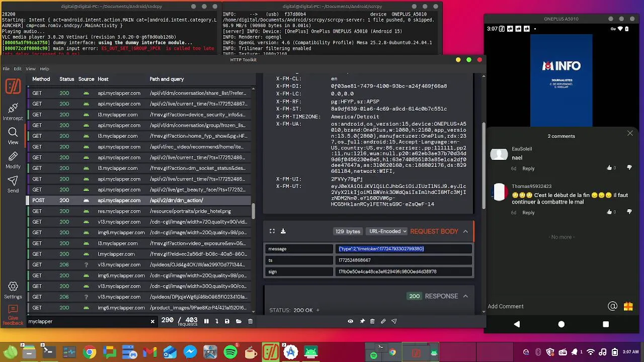
Task: Download the request body
Action: pyautogui.click(x=283, y=231)
